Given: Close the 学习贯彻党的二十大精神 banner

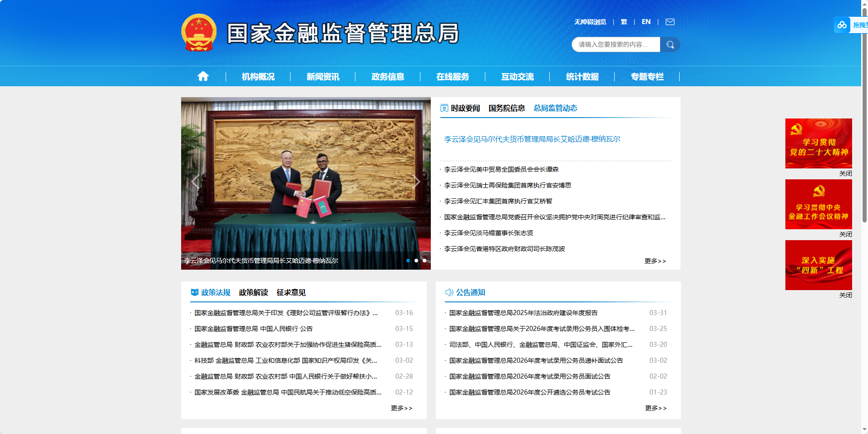Looking at the screenshot, I should pos(845,173).
